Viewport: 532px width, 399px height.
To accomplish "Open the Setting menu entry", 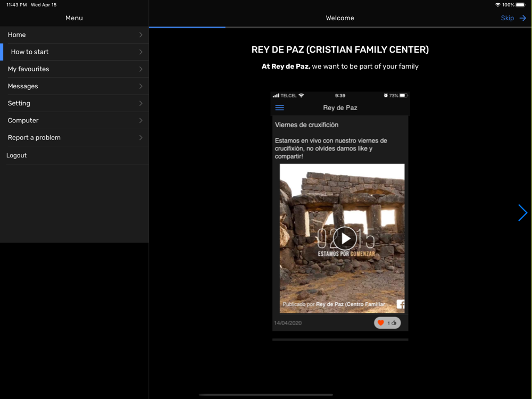I will click(74, 103).
